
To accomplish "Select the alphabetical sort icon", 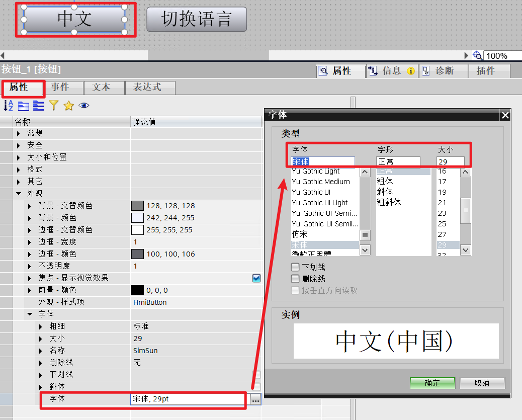I will (x=8, y=106).
